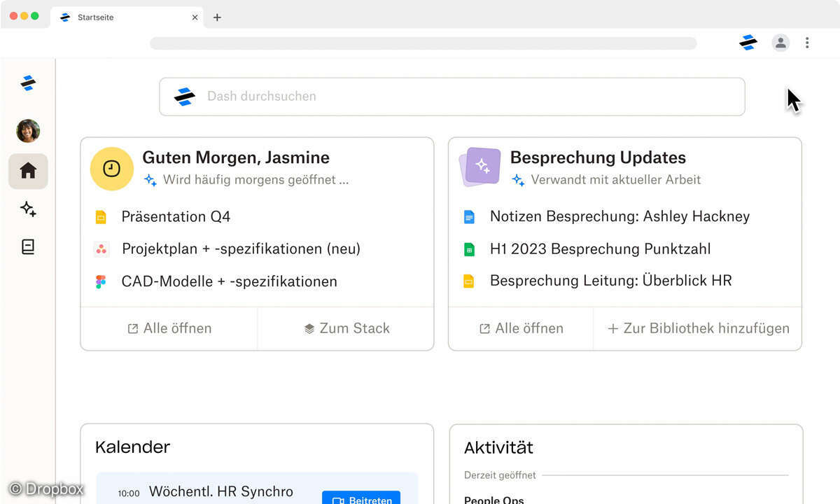Click the yellow clock icon
Image resolution: width=840 pixels, height=504 pixels.
click(x=112, y=169)
